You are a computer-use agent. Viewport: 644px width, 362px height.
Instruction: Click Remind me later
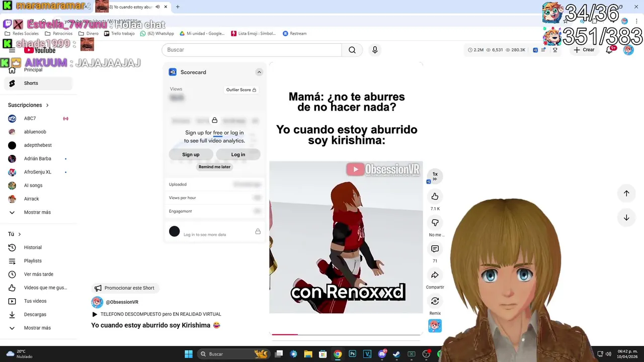tap(214, 167)
